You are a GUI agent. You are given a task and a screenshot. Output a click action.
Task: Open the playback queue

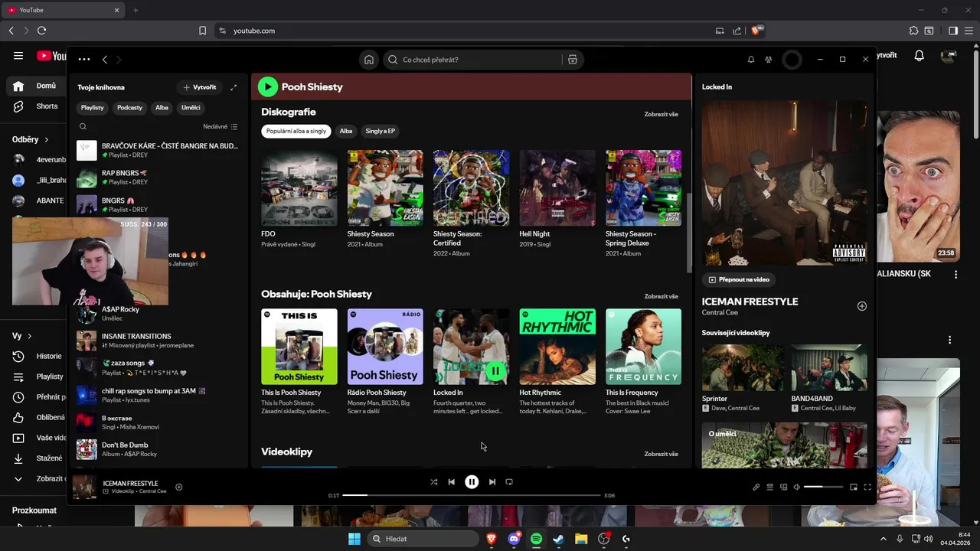point(769,487)
